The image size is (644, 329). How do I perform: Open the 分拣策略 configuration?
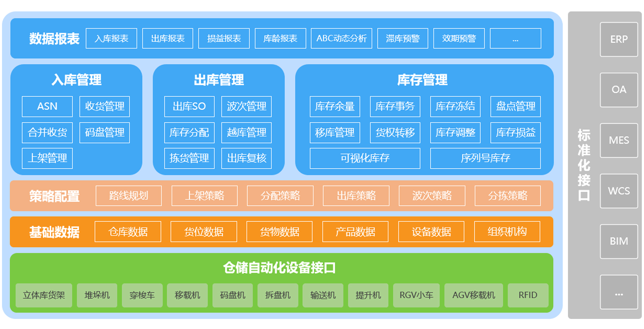[507, 196]
